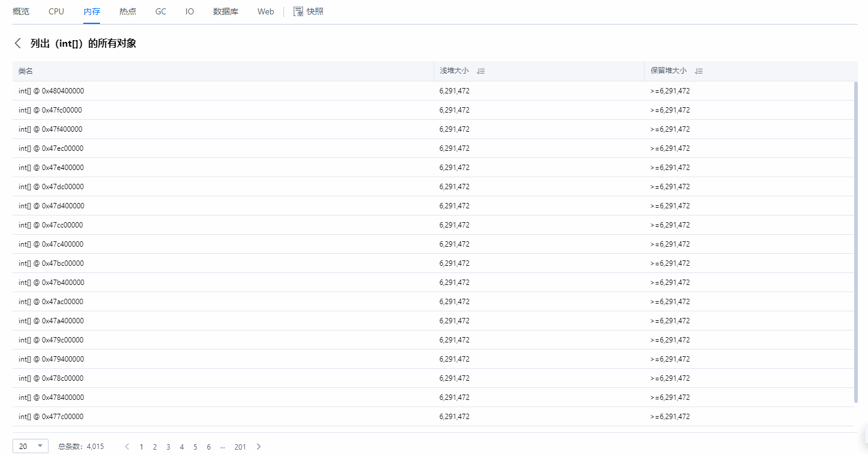Screen dimensions: 868x455
Task: Click the pagination ellipsis to skip pages
Action: [223, 447]
